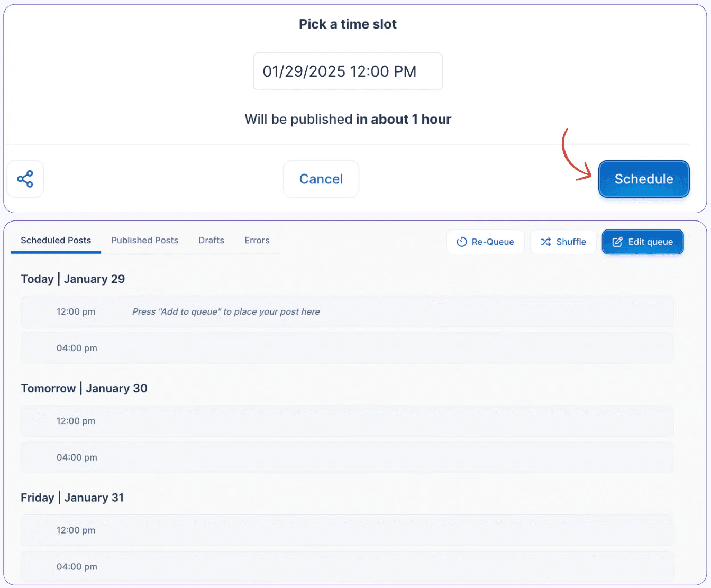711x588 pixels.
Task: Click the share icon in the scheduler footer
Action: coord(25,179)
